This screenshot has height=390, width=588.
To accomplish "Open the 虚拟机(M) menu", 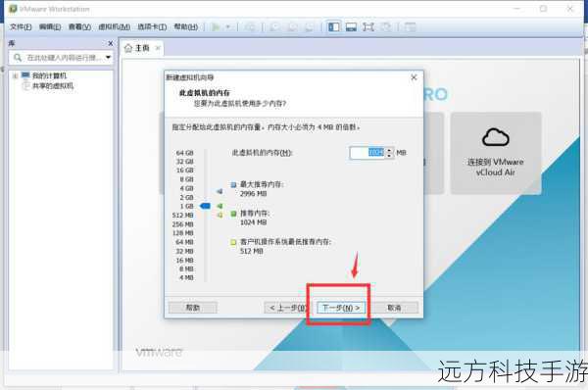I will click(115, 27).
